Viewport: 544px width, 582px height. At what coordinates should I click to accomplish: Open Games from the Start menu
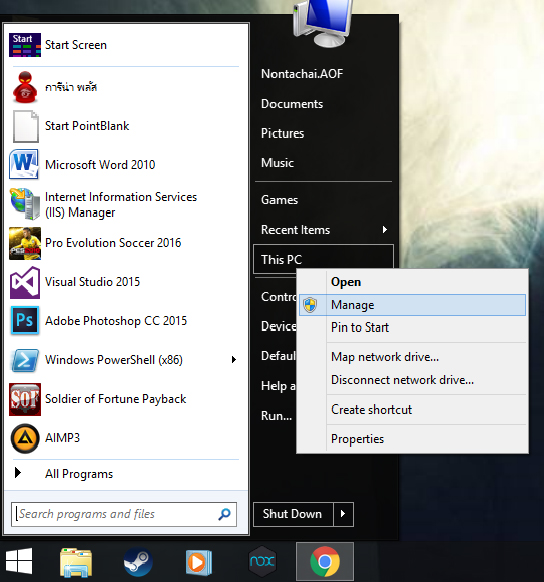(279, 200)
